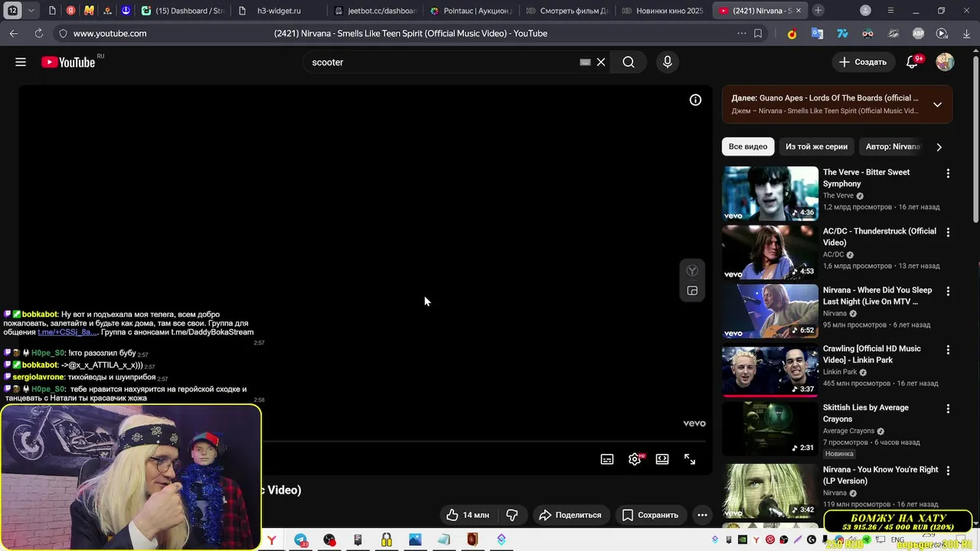Image resolution: width=980 pixels, height=551 pixels.
Task: Start voice search with the microphone
Action: pyautogui.click(x=668, y=62)
